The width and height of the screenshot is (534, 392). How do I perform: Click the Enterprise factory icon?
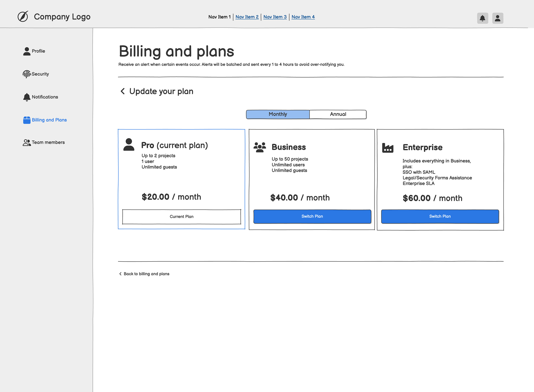pos(388,148)
